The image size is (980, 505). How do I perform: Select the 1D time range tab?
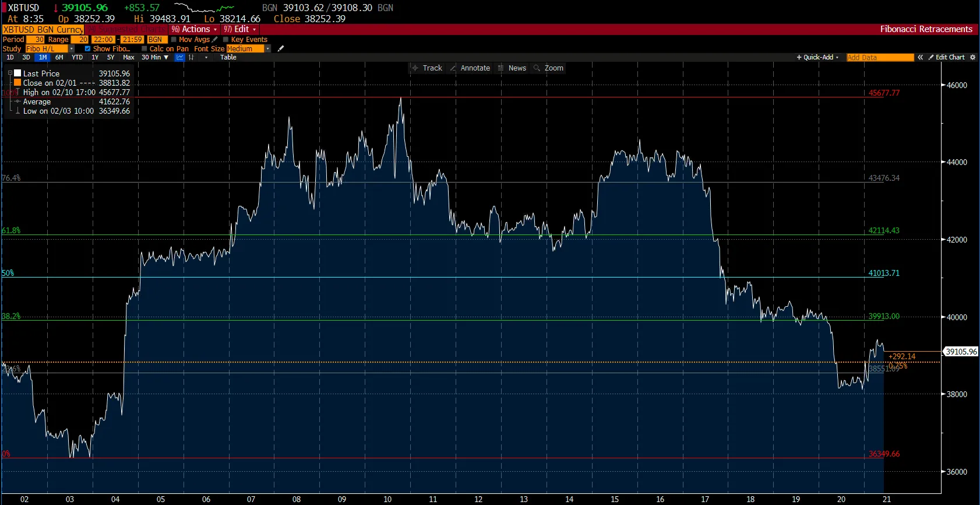point(10,57)
